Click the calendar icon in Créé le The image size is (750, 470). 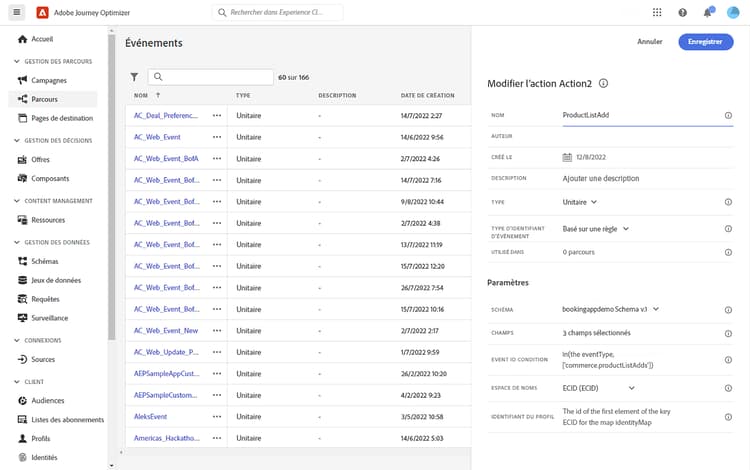pos(567,157)
